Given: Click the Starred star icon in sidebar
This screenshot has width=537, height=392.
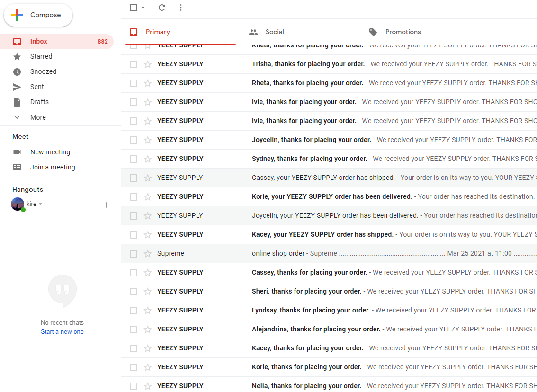Looking at the screenshot, I should click(x=17, y=57).
